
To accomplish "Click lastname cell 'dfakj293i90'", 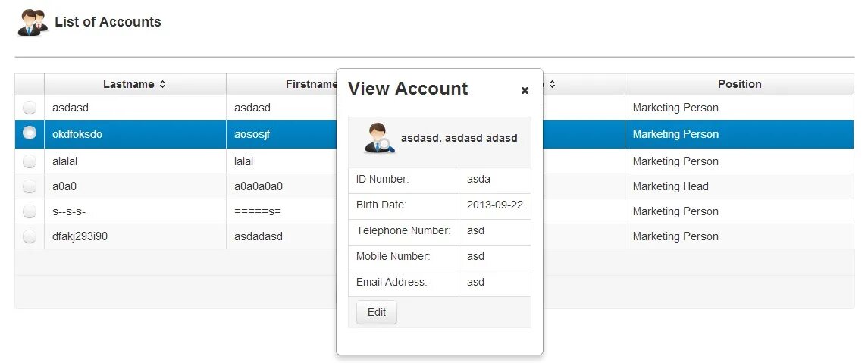I will (80, 236).
